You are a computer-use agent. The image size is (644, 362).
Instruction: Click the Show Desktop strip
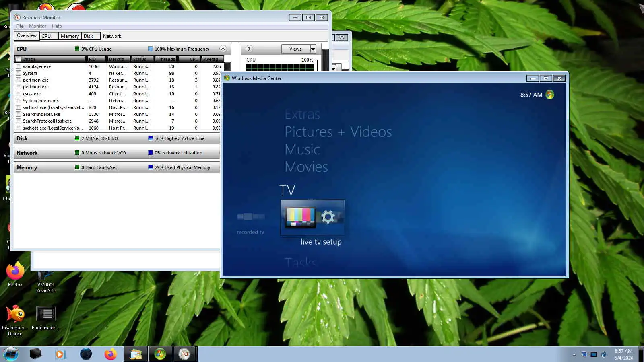click(x=641, y=354)
